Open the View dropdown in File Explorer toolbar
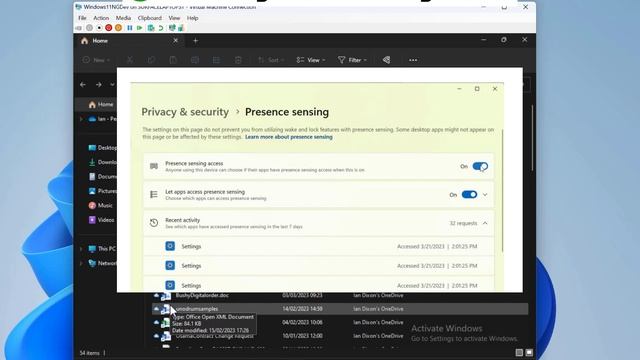The height and width of the screenshot is (360, 640). point(311,60)
